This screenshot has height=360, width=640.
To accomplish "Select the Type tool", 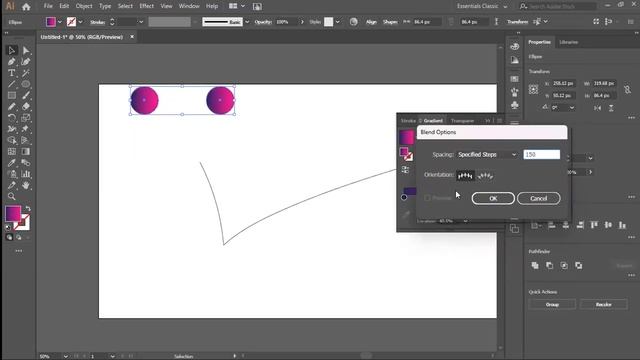I will 11,73.
